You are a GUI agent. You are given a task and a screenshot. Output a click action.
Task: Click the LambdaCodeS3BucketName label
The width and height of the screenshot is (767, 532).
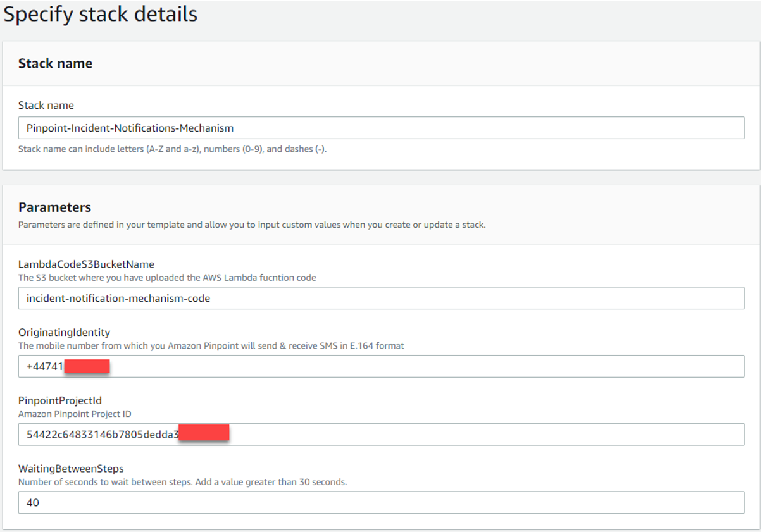pos(86,264)
